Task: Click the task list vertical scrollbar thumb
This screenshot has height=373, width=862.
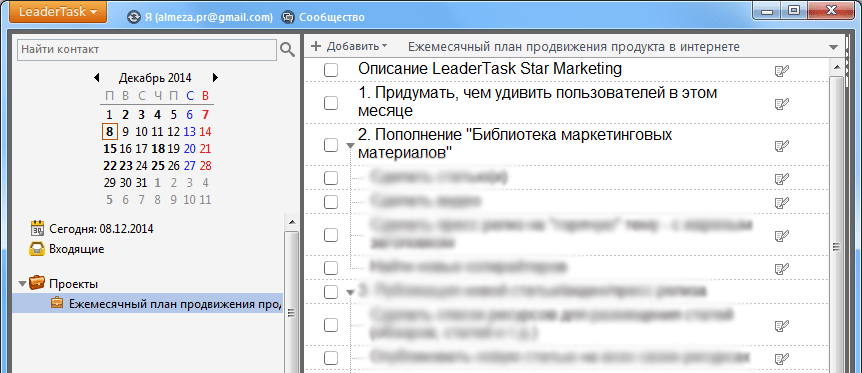Action: pos(836,248)
